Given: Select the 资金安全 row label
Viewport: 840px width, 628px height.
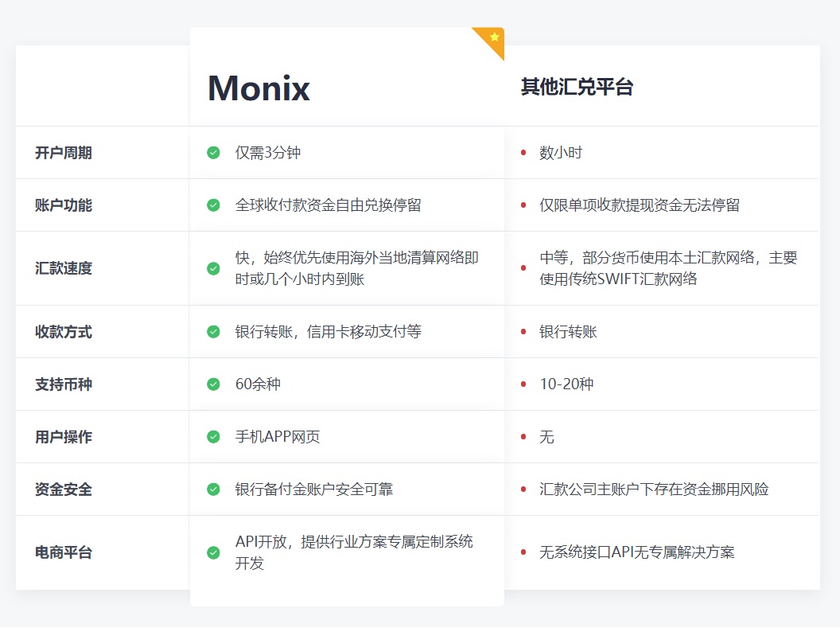Looking at the screenshot, I should tap(64, 490).
